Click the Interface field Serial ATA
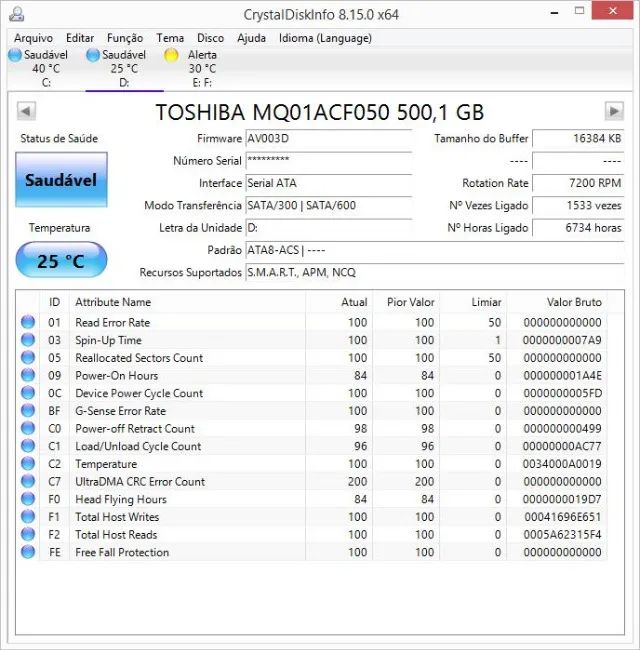 [x=329, y=183]
